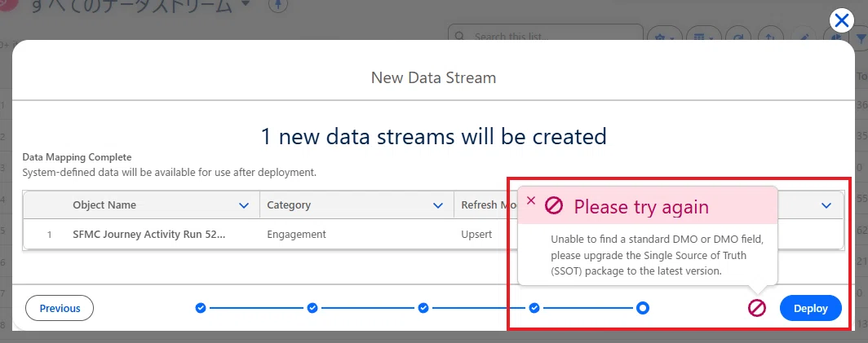Close the New Data Stream dialog
Viewport: 868px width, 343px height.
[x=841, y=21]
